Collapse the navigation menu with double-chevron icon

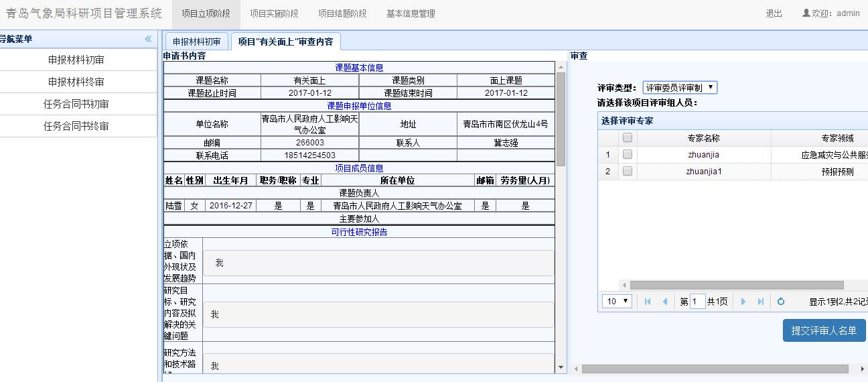(x=148, y=39)
